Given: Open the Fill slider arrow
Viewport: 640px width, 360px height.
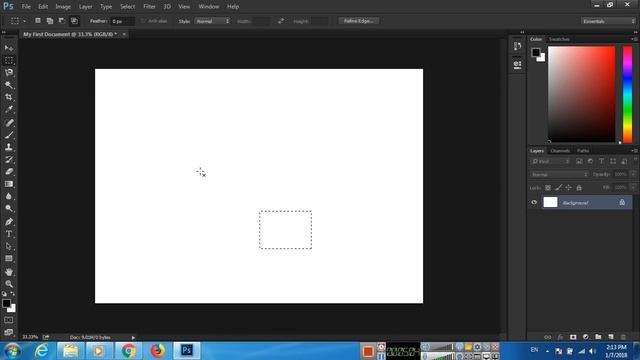Looking at the screenshot, I should [x=633, y=188].
